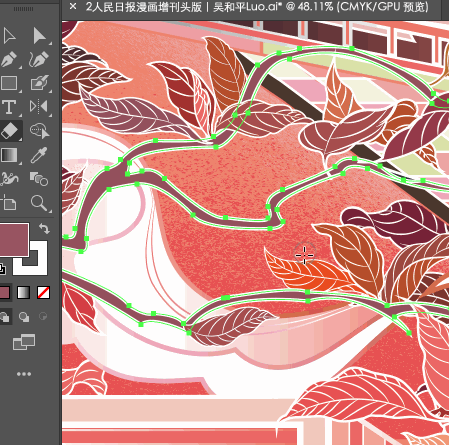Select the Zoom magnifier tool
The width and height of the screenshot is (449, 445).
(x=39, y=203)
